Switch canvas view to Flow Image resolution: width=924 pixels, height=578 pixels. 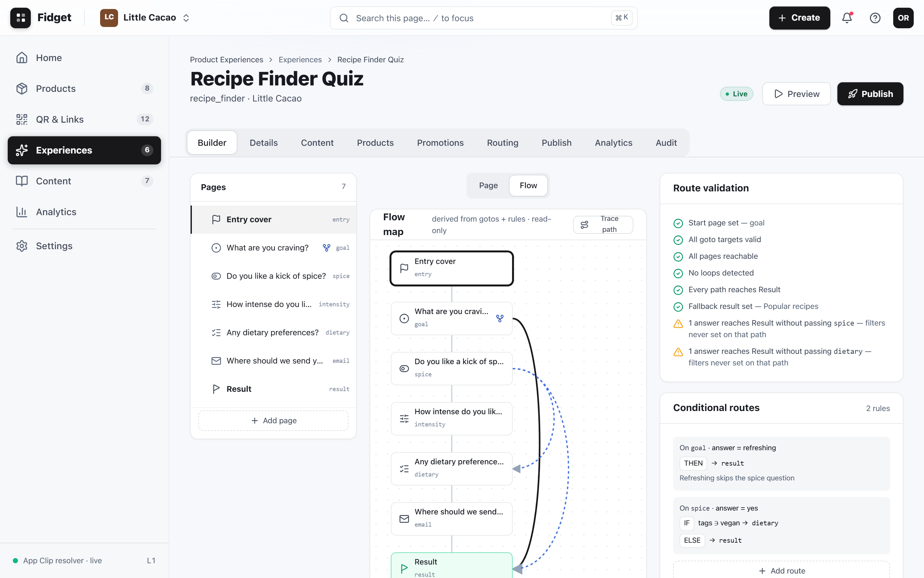coord(528,185)
